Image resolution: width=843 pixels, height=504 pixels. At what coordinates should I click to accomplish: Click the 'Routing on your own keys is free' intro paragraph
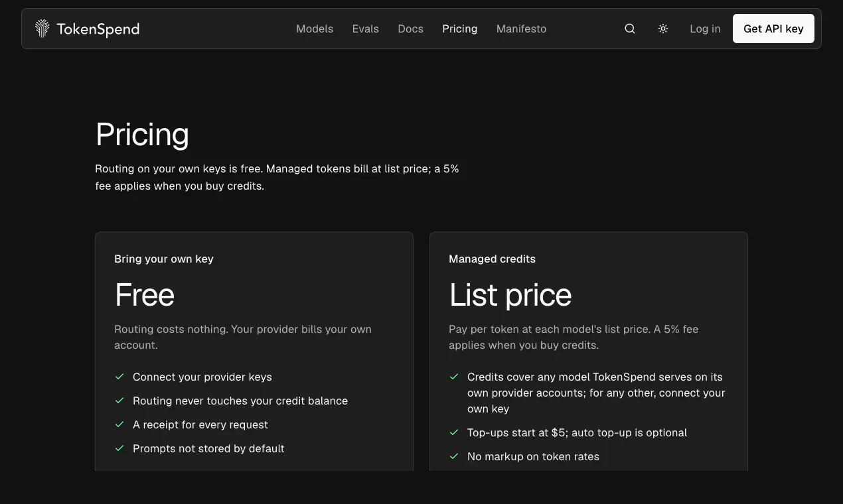tap(277, 177)
